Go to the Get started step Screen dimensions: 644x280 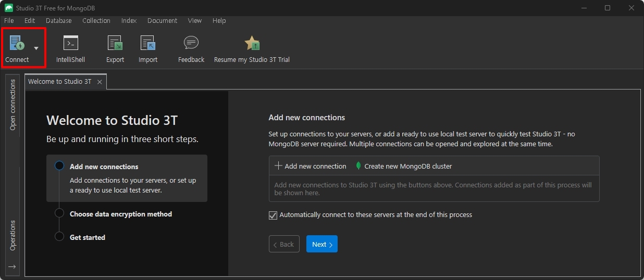coord(88,237)
